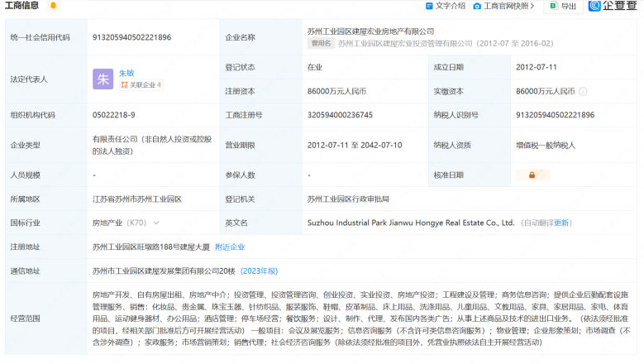
Task: Click the contact address 苏州市工业园区建屋发展集团有限公司20楼
Action: tap(164, 271)
